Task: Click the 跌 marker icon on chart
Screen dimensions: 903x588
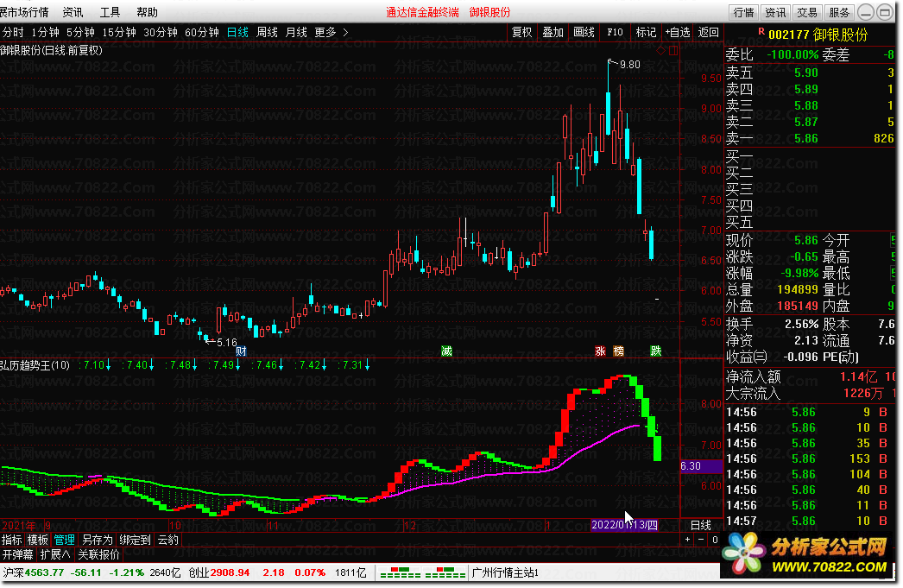Action: point(656,351)
